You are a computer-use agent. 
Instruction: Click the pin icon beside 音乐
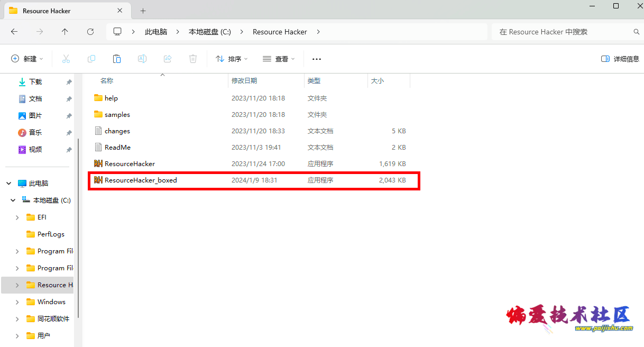[69, 133]
